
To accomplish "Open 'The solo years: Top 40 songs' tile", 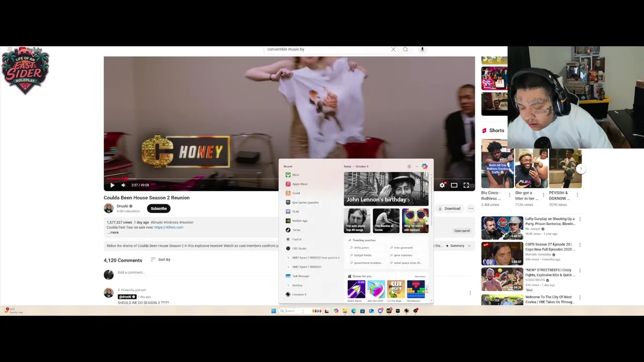I will [357, 221].
